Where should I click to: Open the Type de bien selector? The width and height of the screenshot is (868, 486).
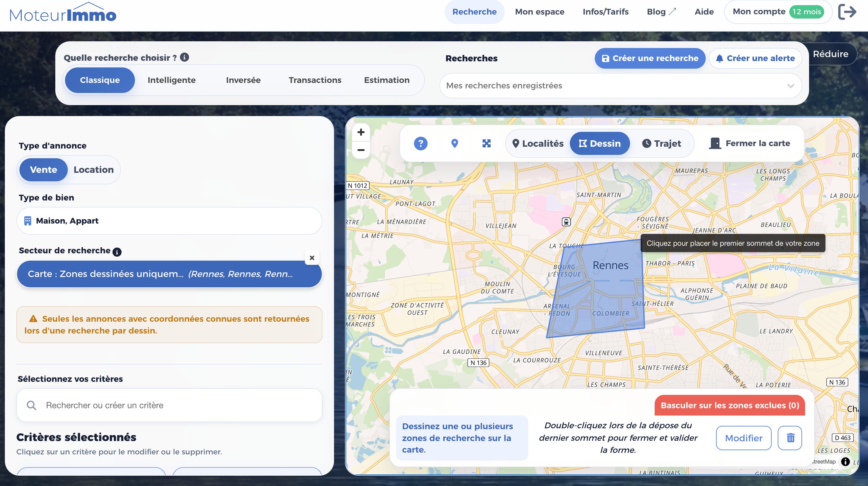click(x=170, y=221)
